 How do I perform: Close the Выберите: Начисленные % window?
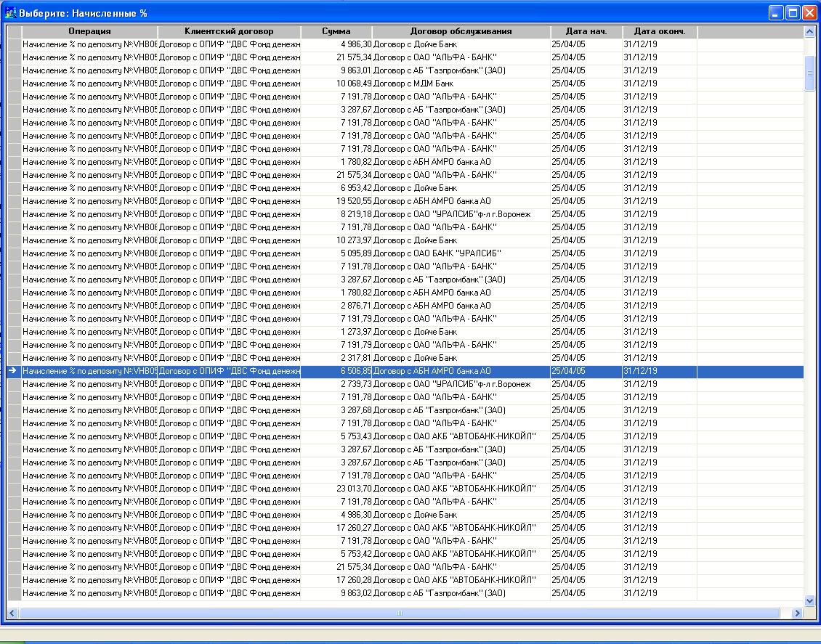[810, 12]
